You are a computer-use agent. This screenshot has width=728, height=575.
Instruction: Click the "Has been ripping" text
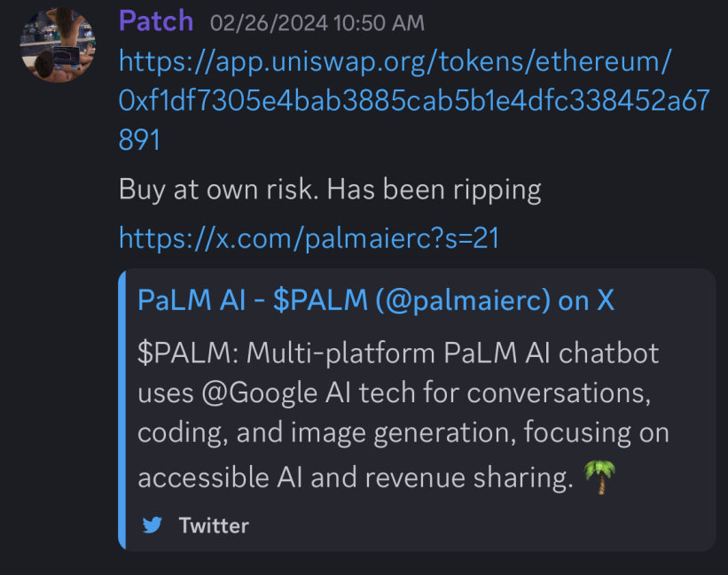[x=434, y=190]
